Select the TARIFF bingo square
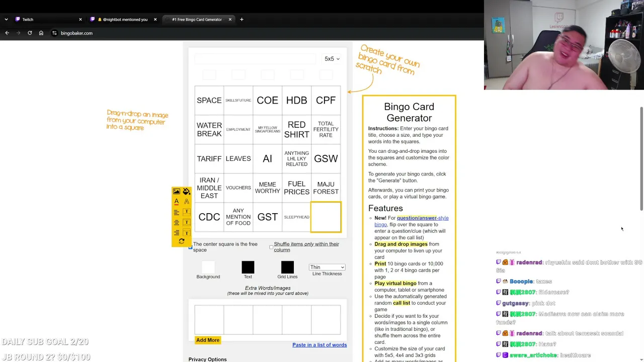This screenshot has width=644, height=362. (209, 159)
